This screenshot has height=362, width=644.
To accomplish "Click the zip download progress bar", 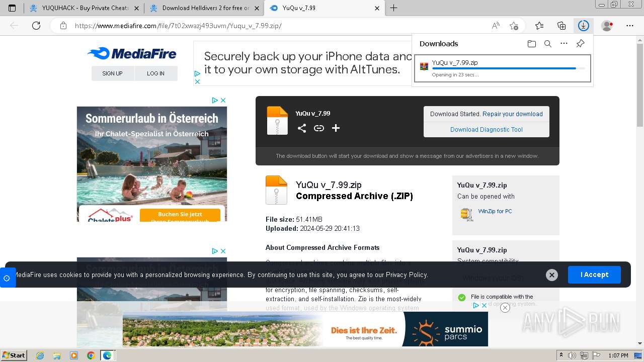I will pos(509,68).
